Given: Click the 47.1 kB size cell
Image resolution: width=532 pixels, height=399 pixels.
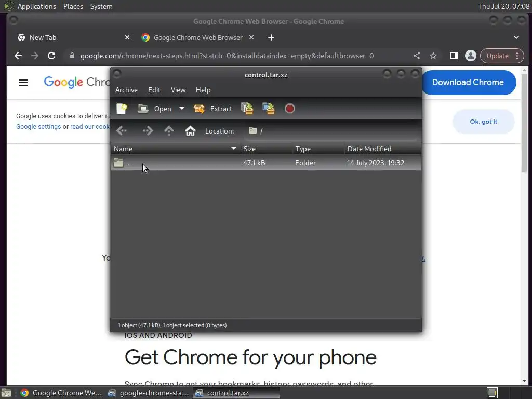Looking at the screenshot, I should coord(254,163).
